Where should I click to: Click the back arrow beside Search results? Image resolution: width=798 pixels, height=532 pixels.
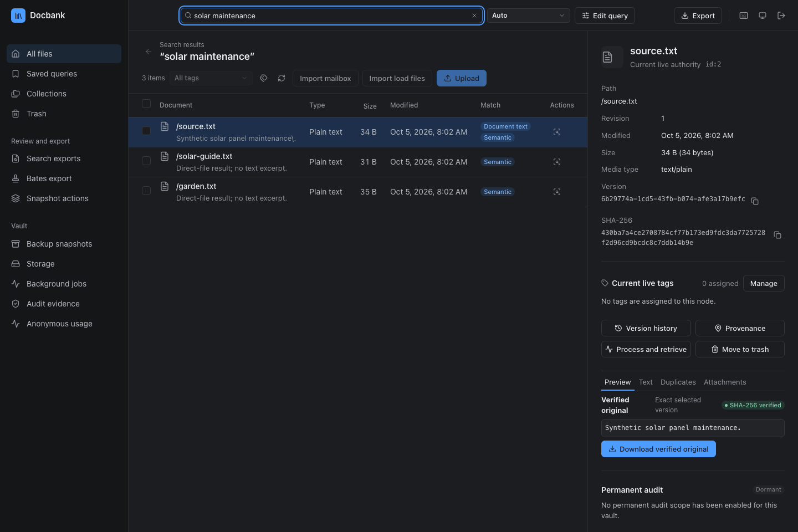[x=148, y=52]
